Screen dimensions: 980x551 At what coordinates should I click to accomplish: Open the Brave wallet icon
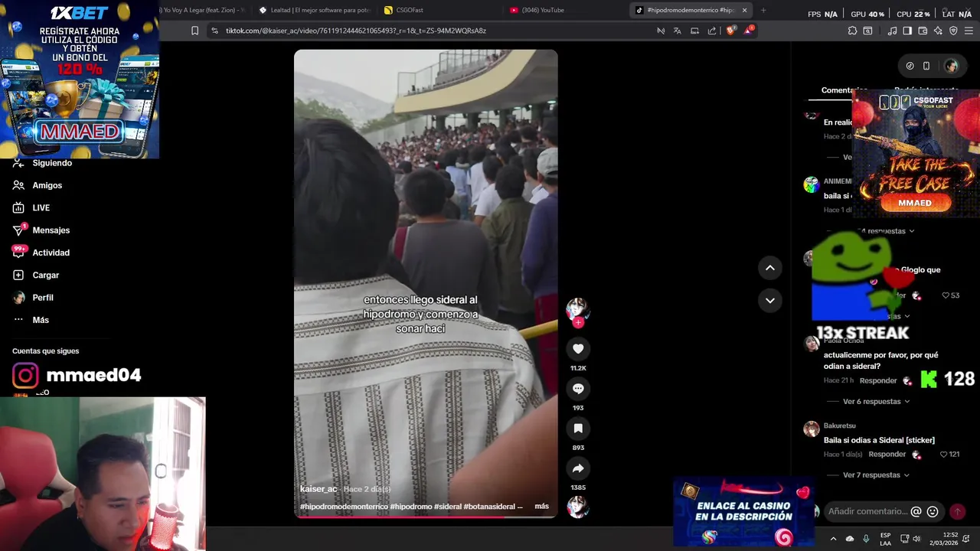coord(923,31)
